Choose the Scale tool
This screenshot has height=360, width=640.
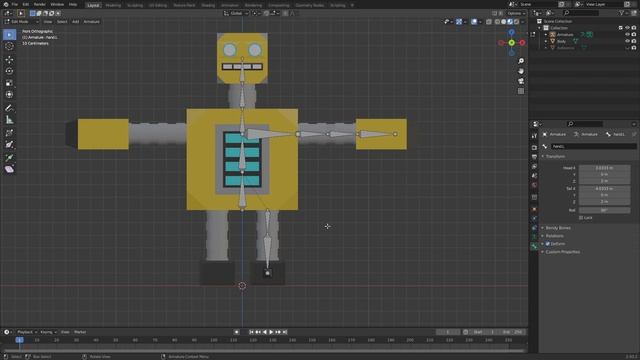point(9,83)
